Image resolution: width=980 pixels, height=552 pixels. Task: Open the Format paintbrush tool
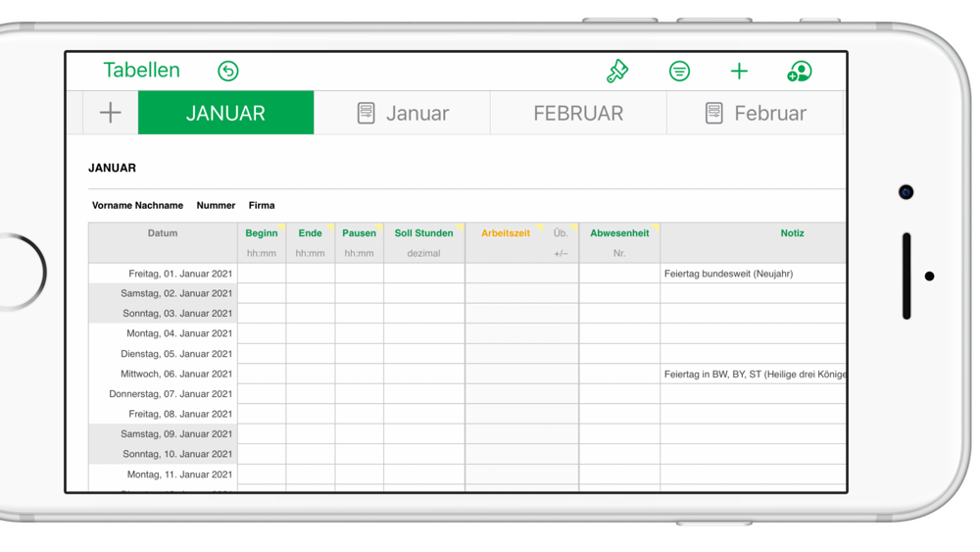(x=616, y=71)
